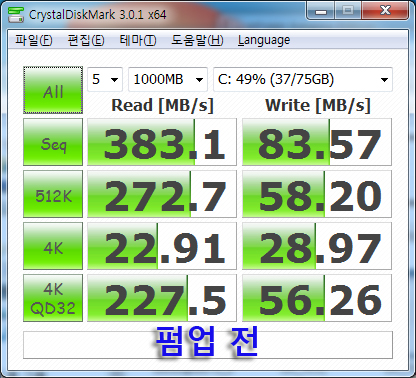The image size is (416, 378).
Task: Click the 512K write value 58.20
Action: [x=317, y=194]
